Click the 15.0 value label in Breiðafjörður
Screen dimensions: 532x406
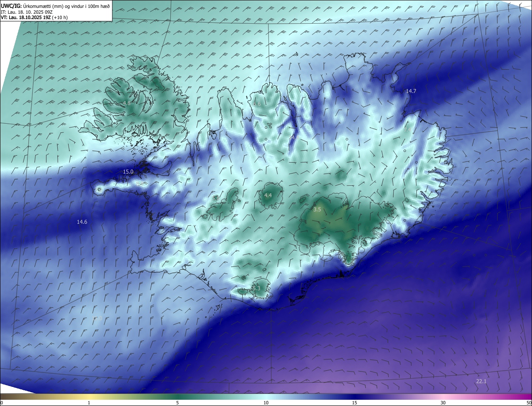[128, 171]
